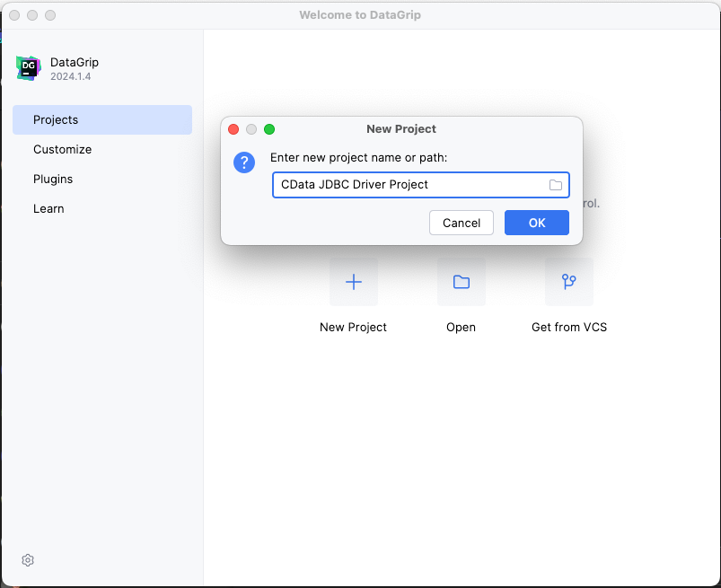Click the blue question mark icon
The height and width of the screenshot is (588, 721).
(244, 162)
